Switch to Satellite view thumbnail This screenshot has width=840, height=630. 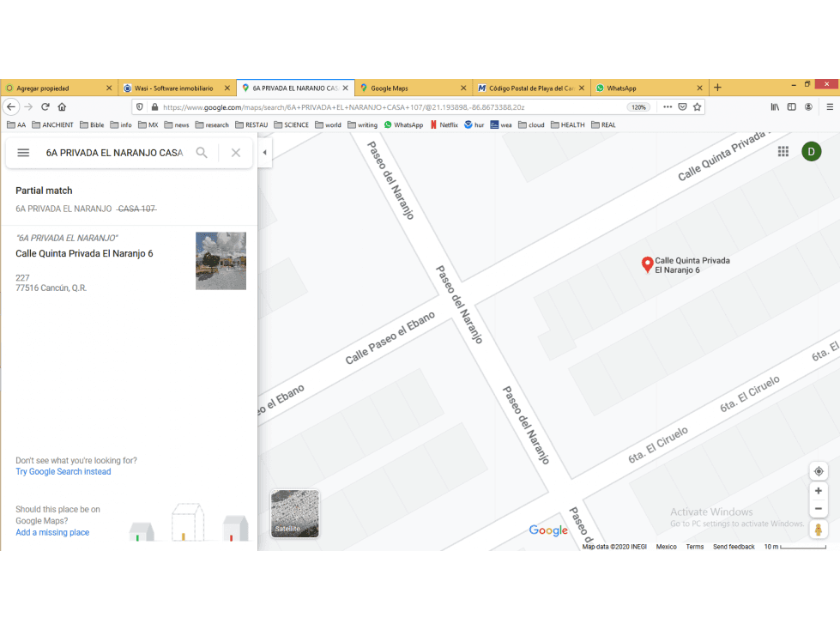[x=294, y=513]
